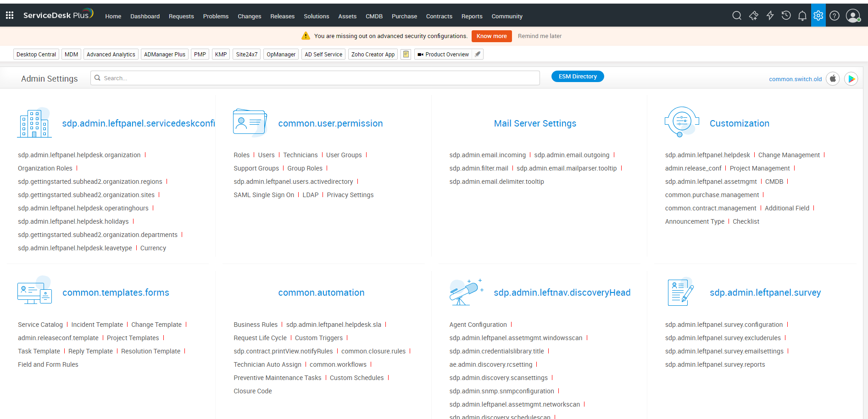Viewport: 868px width, 419px height.
Task: Click the Google Play store icon
Action: 851,79
